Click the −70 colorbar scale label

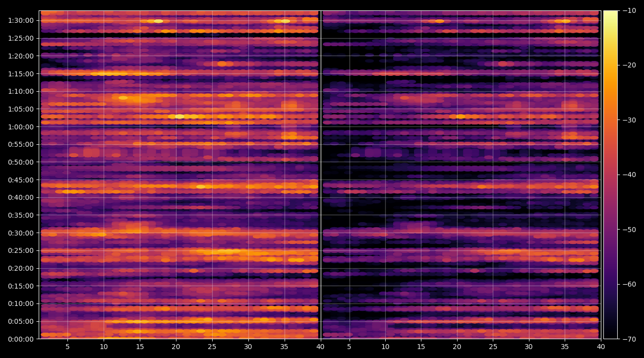point(629,339)
